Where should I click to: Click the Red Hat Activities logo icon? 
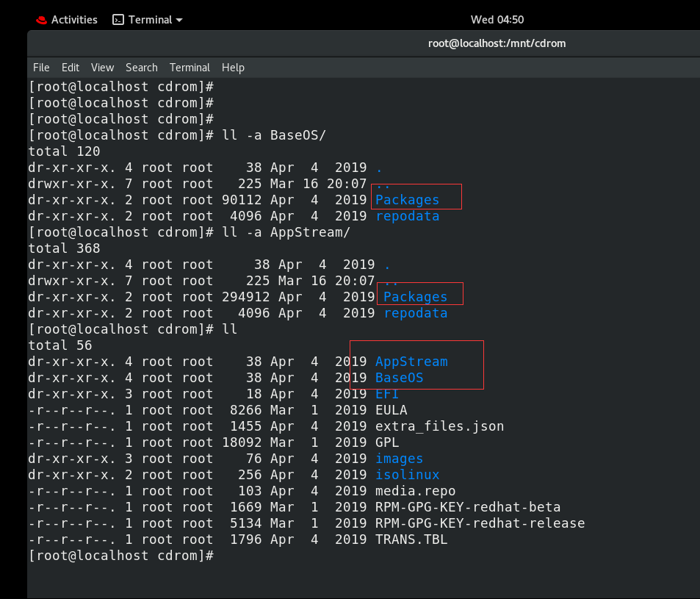tap(42, 20)
